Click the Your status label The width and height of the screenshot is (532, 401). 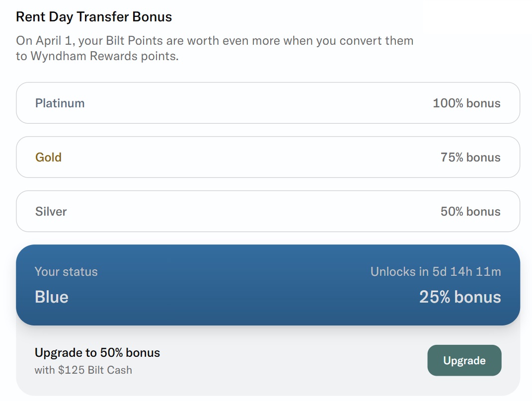pos(66,272)
